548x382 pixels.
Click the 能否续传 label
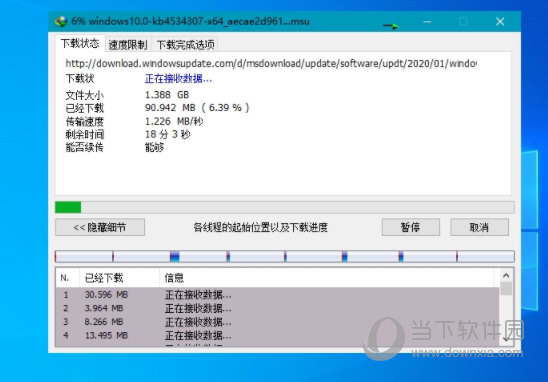click(x=85, y=147)
